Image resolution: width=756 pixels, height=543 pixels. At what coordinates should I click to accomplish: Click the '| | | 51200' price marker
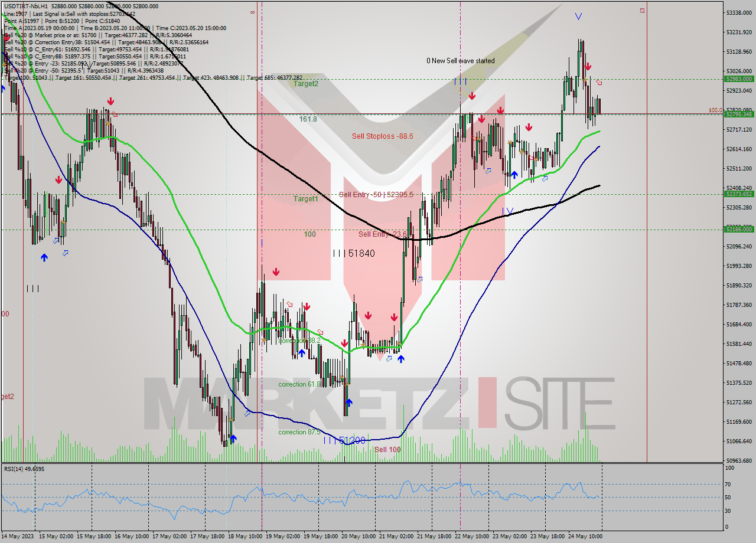(344, 440)
